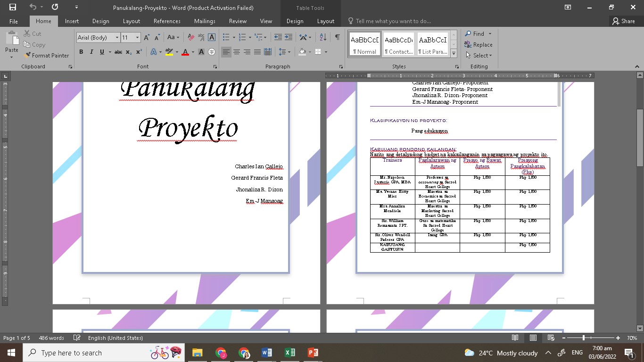Open Excel from the taskbar
Screen dimensions: 644x362
pos(290,353)
